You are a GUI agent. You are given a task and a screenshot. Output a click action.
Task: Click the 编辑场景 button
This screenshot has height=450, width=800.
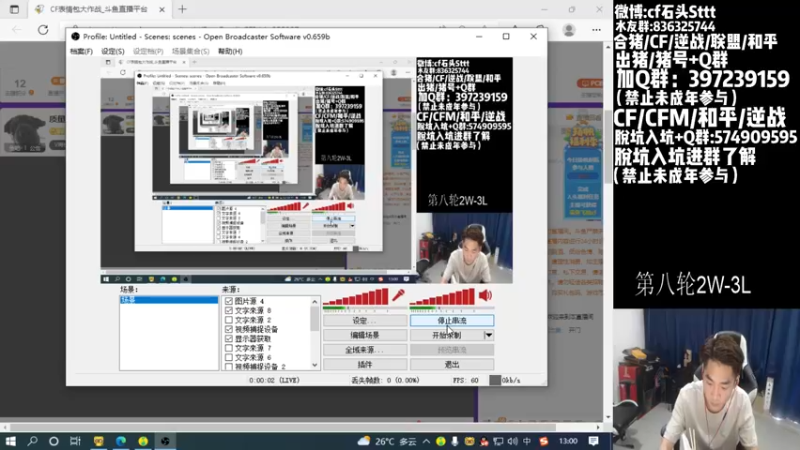tap(365, 335)
